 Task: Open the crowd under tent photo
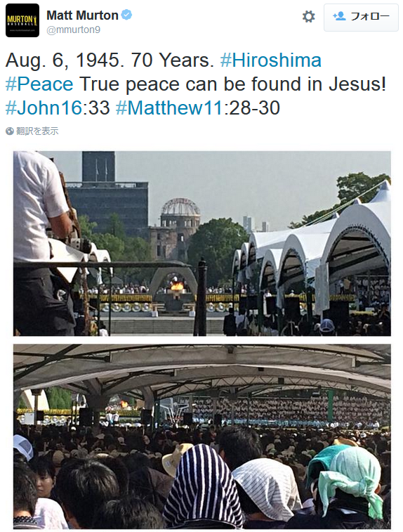click(202, 436)
